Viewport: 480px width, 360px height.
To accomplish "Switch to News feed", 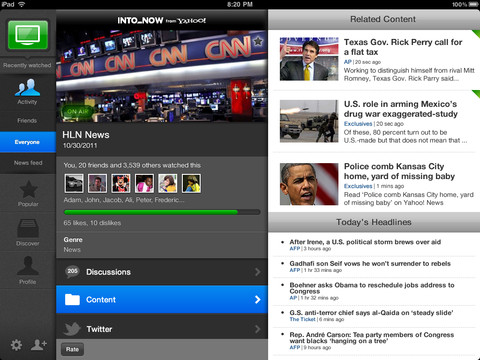I will tap(28, 163).
